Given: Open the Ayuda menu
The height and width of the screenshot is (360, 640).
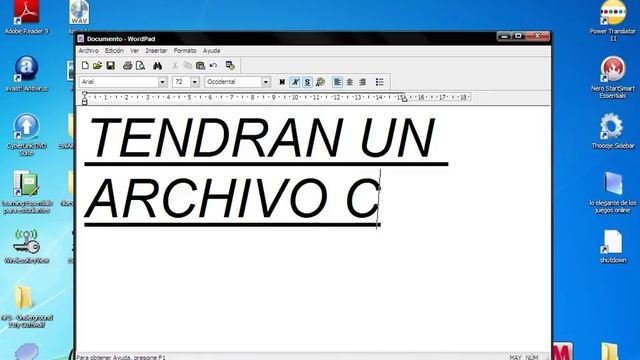Looking at the screenshot, I should pos(211,51).
